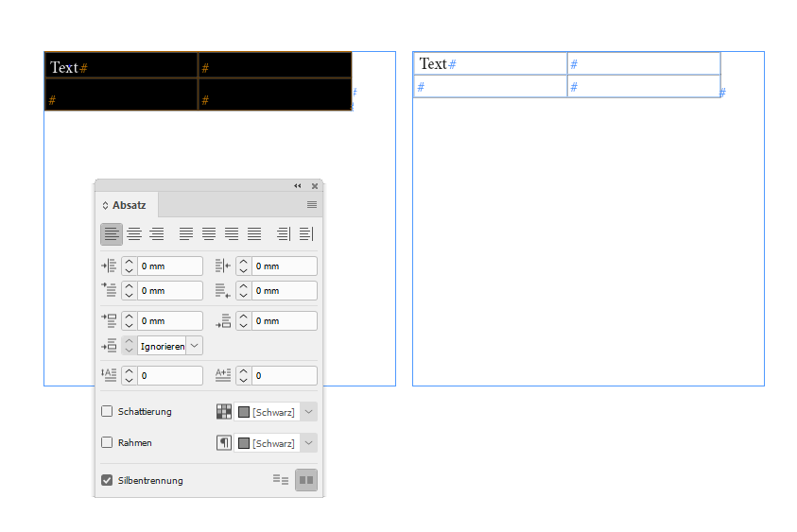797x532 pixels.
Task: Click the drop cap characters stepper
Action: [x=244, y=375]
